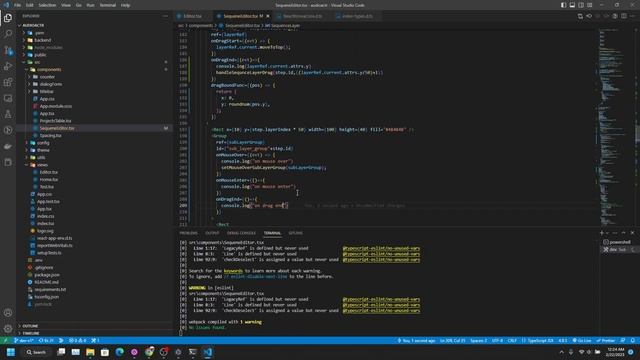
Task: Open the Windows Start menu
Action: tap(11, 352)
